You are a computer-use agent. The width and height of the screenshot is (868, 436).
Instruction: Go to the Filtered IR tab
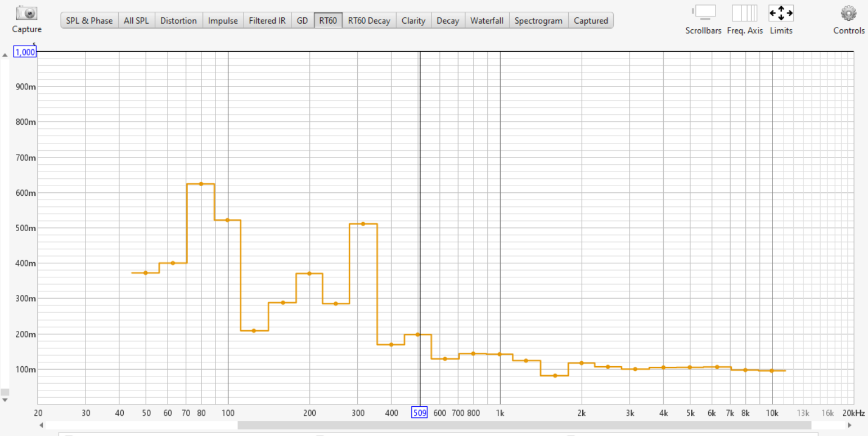[267, 21]
